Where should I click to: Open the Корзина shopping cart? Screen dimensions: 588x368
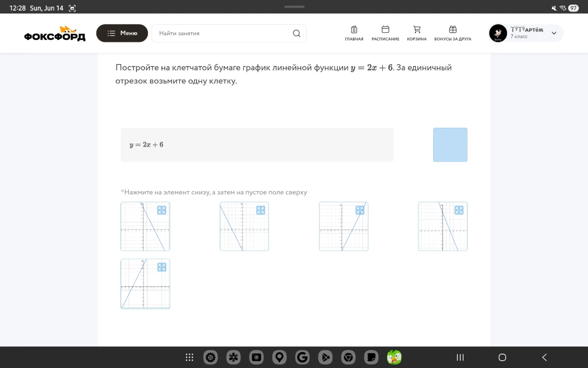(x=417, y=33)
